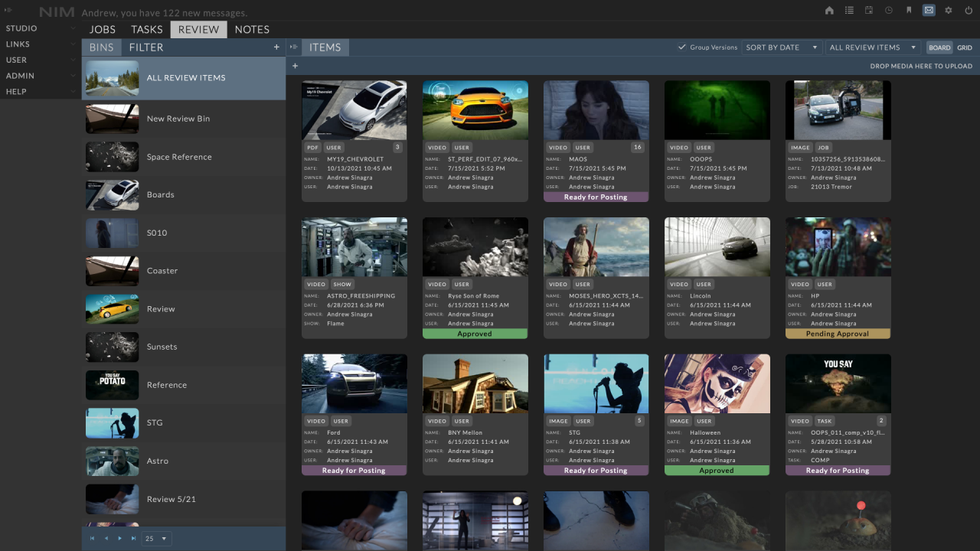
Task: Select the bookmark icon in the header
Action: tap(909, 10)
